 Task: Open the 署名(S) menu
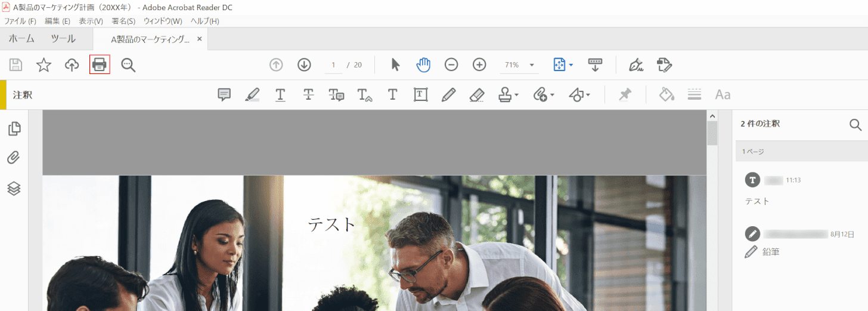click(x=123, y=21)
